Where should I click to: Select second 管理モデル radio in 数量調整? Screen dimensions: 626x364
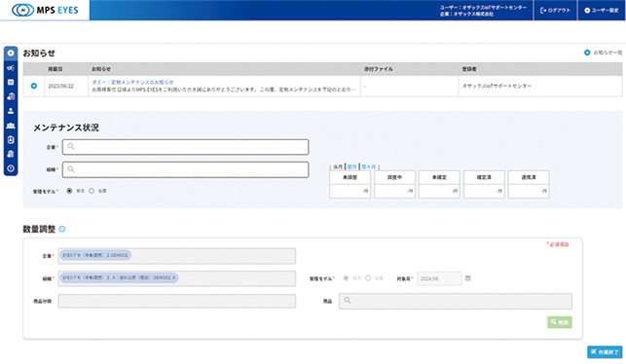368,278
